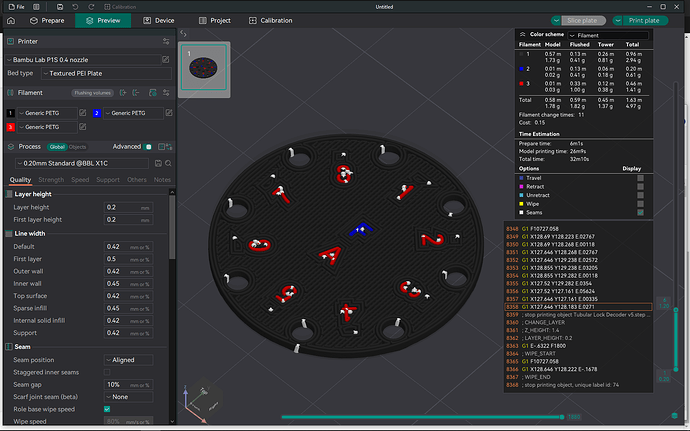Click the Layer height value field
The width and height of the screenshot is (690, 431).
pos(128,207)
